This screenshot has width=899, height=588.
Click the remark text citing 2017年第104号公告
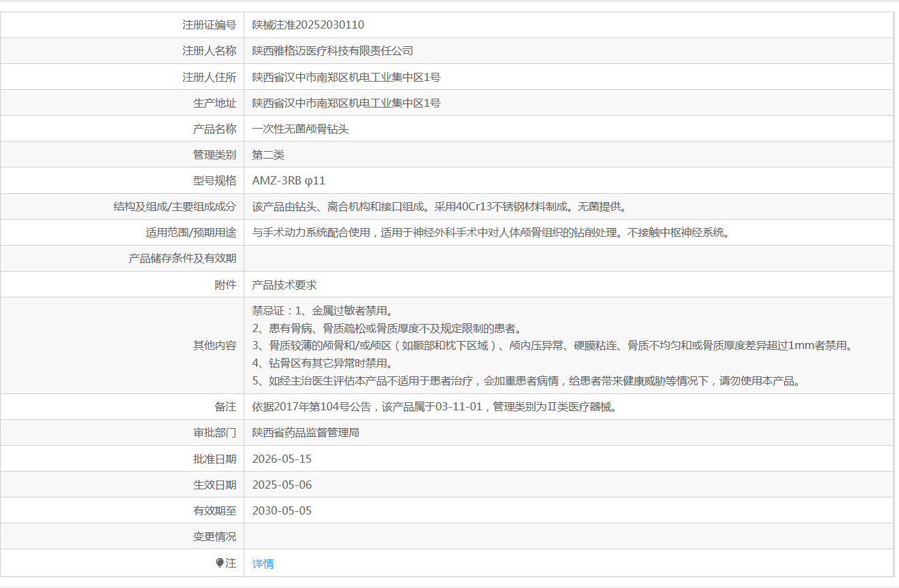(434, 406)
